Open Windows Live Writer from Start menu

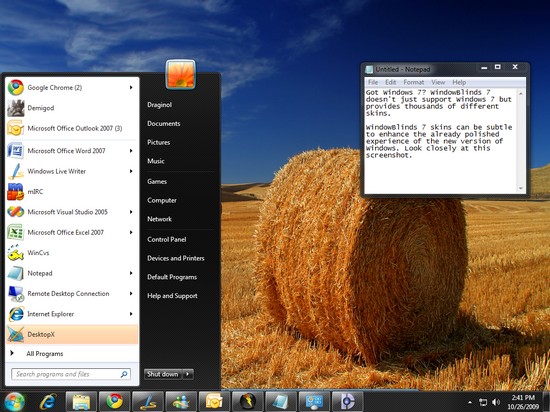[x=72, y=171]
